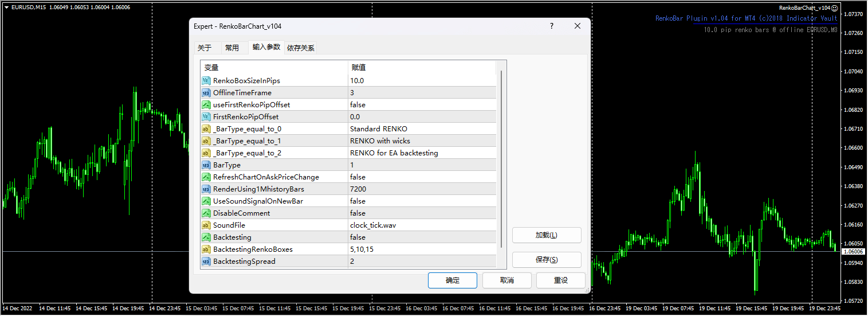
Task: Open the 依存关系 tab
Action: point(301,48)
